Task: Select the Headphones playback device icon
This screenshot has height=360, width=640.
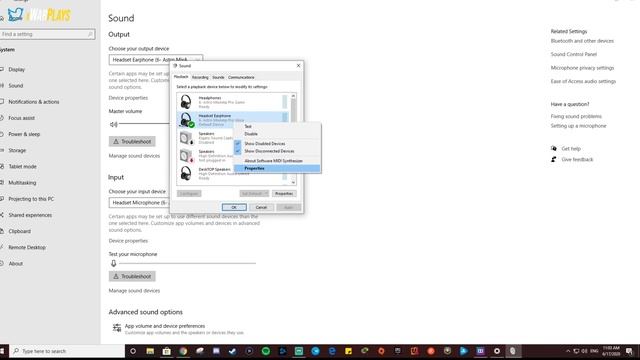Action: pos(186,102)
